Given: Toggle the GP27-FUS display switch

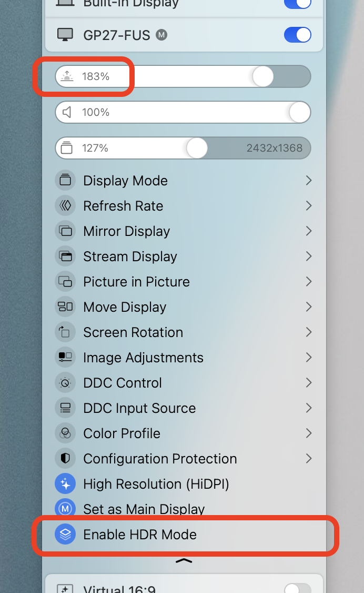Looking at the screenshot, I should [297, 35].
